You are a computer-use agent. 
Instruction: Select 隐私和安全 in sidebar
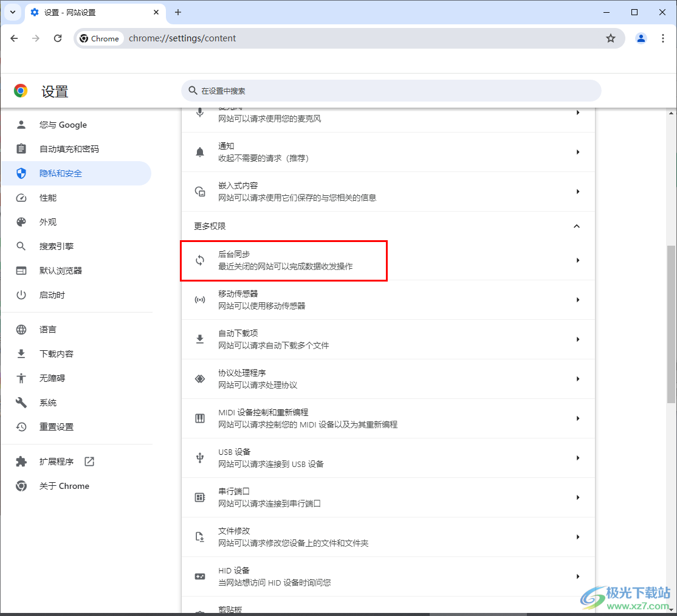coord(77,173)
